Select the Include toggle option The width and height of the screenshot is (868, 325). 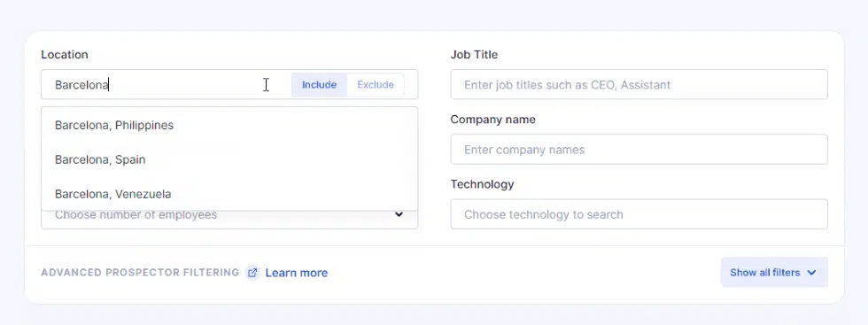click(x=320, y=85)
